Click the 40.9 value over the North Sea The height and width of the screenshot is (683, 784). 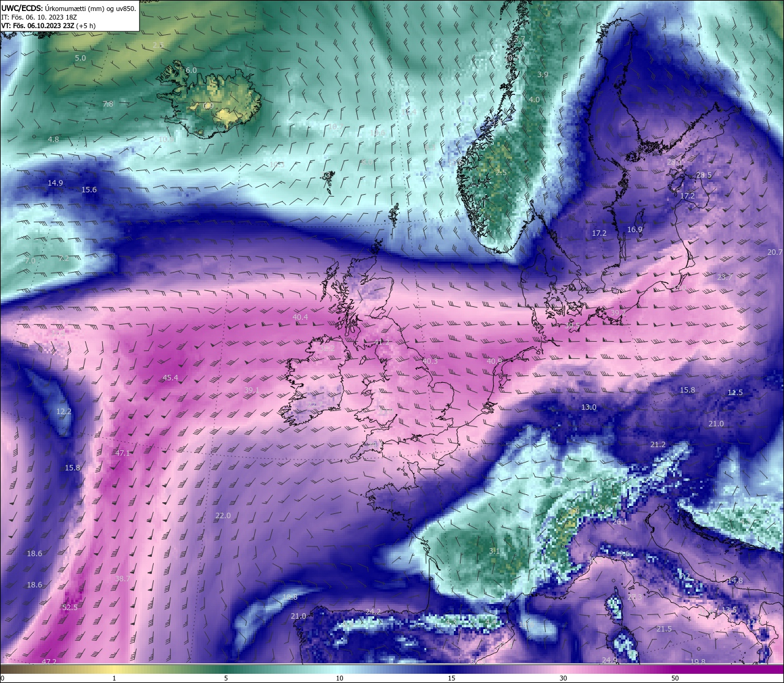tap(494, 361)
